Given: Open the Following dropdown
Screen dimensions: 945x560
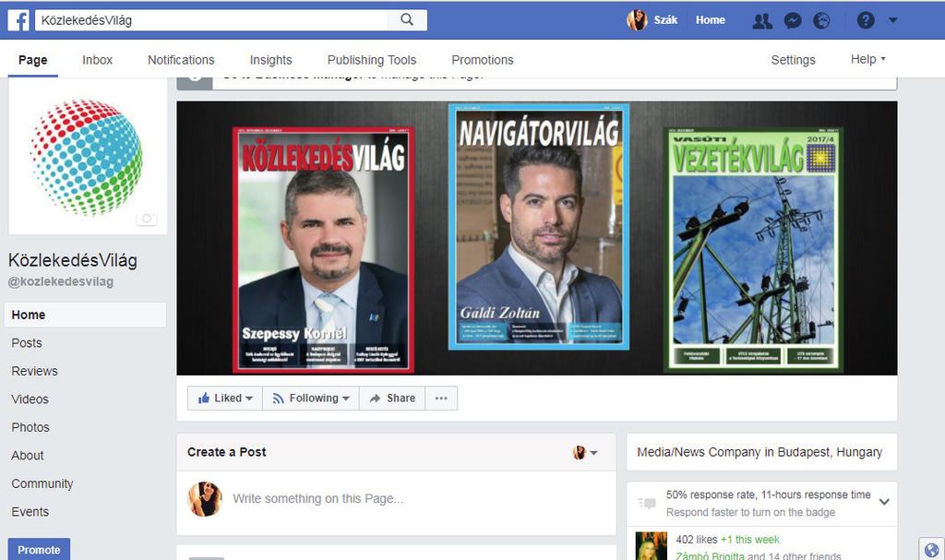Looking at the screenshot, I should point(311,398).
